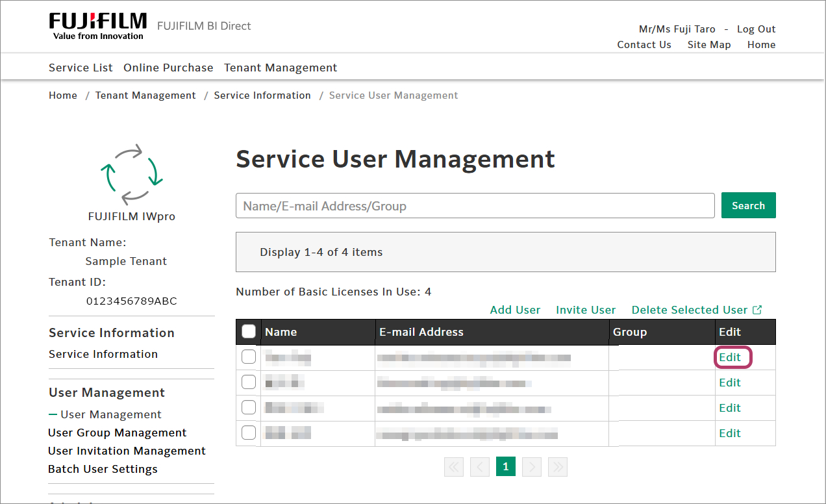
Task: Go to previous page pagination arrow
Action: 480,466
